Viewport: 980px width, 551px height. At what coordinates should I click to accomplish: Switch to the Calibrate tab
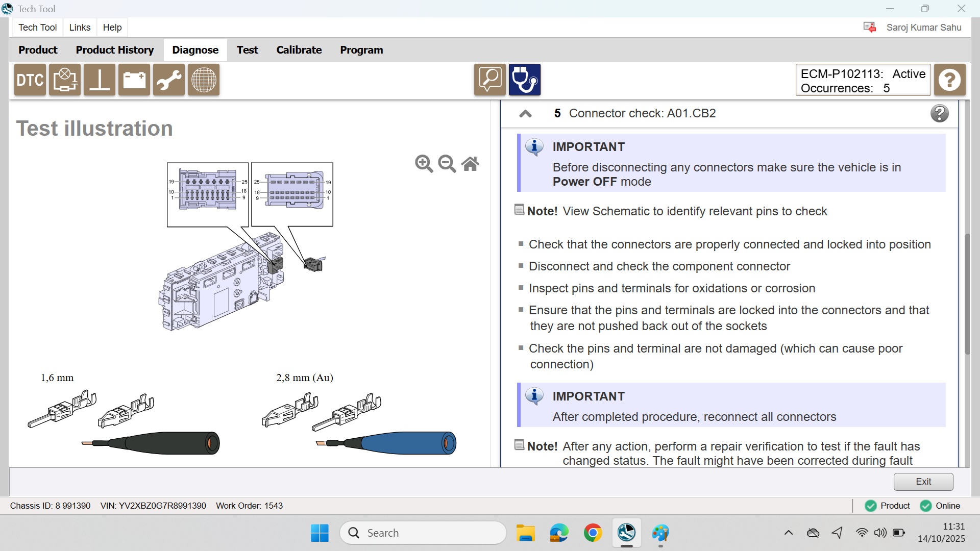coord(299,50)
